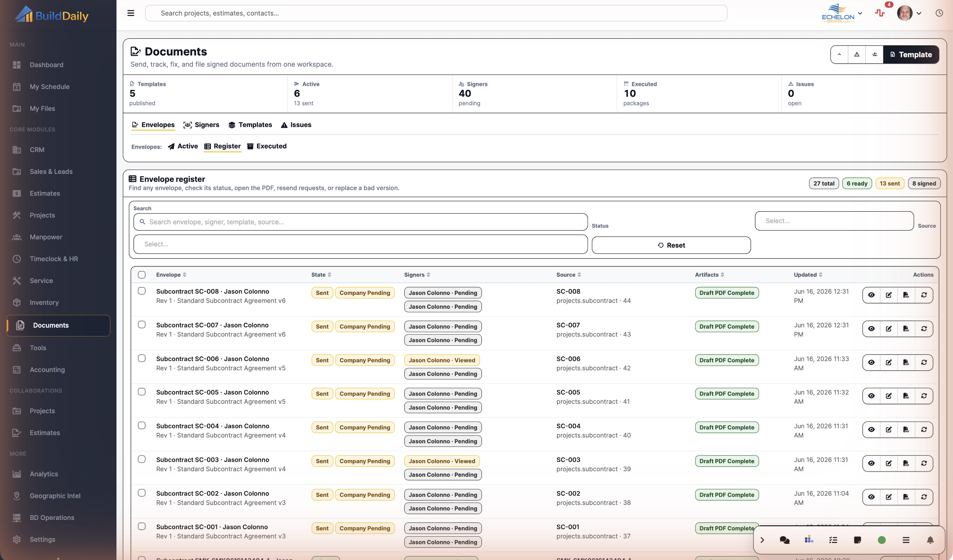Sort the table by Envelope column

tap(171, 275)
